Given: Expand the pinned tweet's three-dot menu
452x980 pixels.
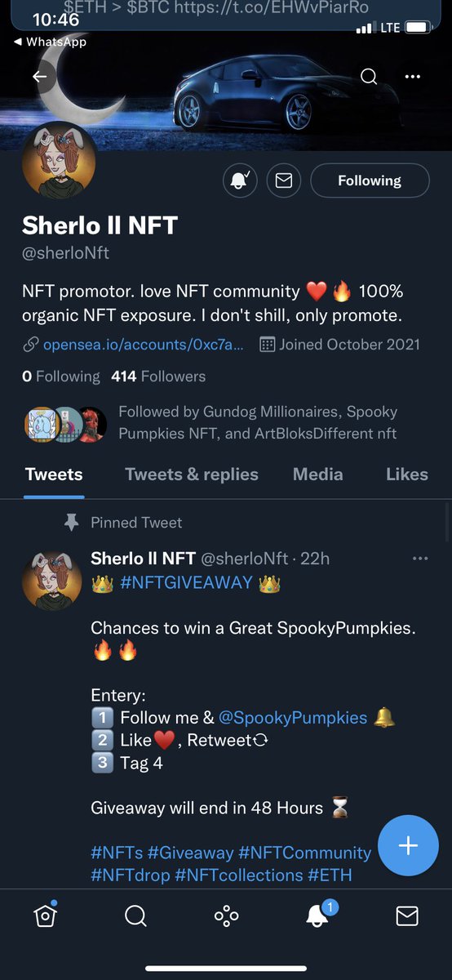Looking at the screenshot, I should pyautogui.click(x=420, y=559).
